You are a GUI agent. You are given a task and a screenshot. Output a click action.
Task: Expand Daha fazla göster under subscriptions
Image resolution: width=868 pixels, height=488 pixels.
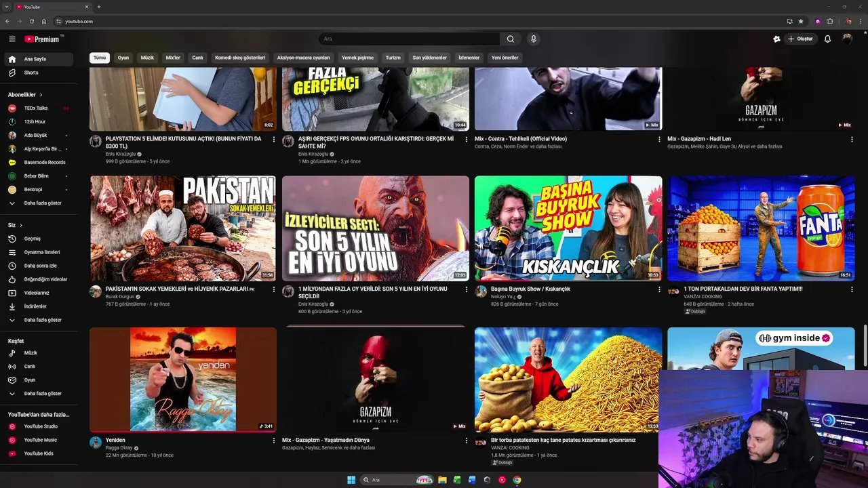pos(39,203)
